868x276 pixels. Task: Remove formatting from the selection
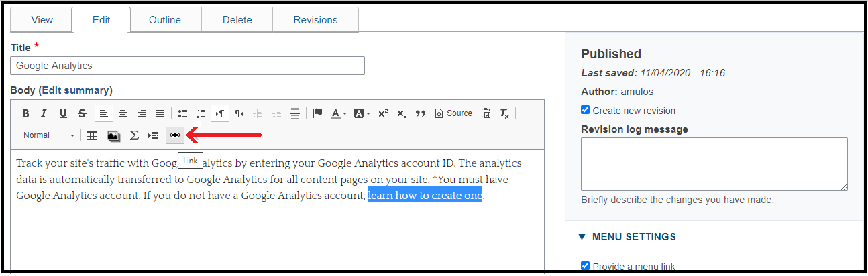pyautogui.click(x=504, y=113)
